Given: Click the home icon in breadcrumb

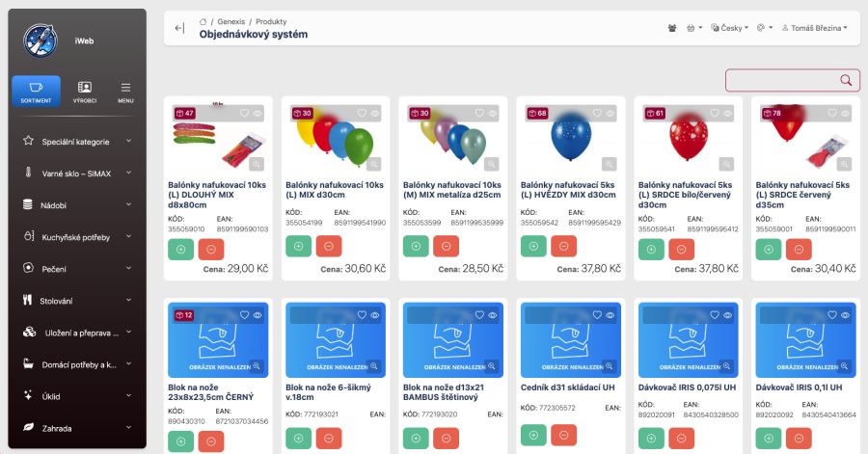Looking at the screenshot, I should [x=203, y=21].
